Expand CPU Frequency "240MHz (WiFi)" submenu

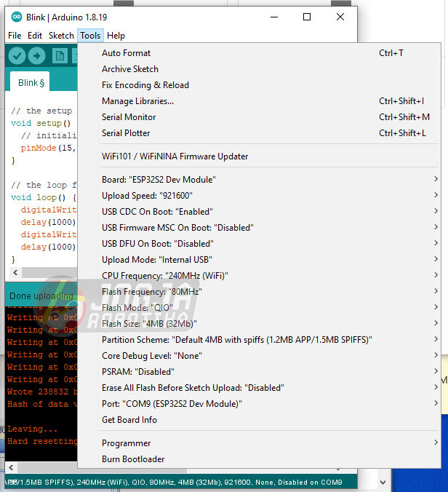[x=259, y=276]
